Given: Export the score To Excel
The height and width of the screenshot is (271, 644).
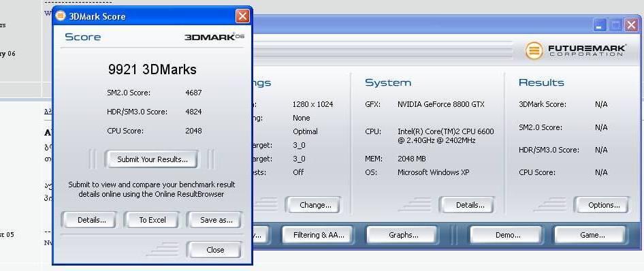Looking at the screenshot, I should click(152, 220).
